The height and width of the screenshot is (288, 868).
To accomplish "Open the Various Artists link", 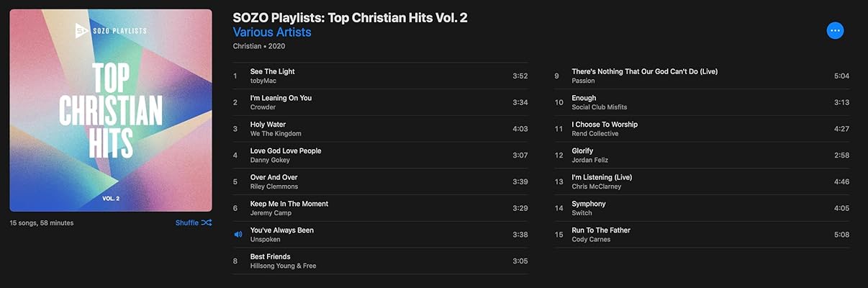I will click(272, 32).
